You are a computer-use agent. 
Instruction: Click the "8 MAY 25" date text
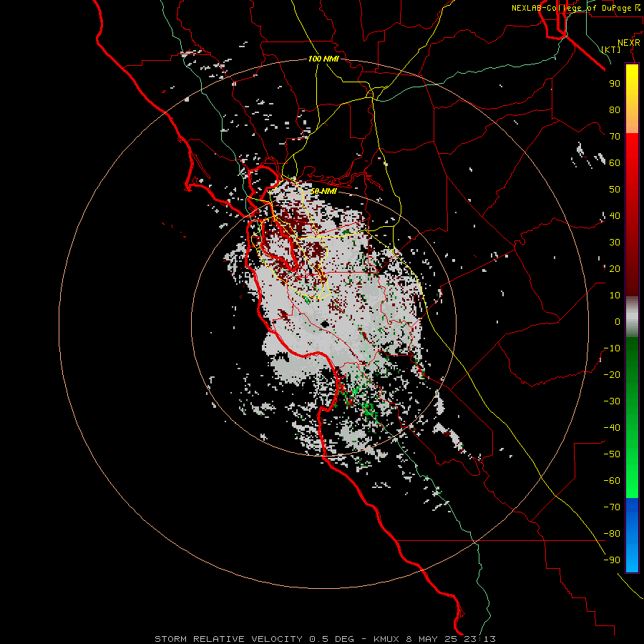431,639
